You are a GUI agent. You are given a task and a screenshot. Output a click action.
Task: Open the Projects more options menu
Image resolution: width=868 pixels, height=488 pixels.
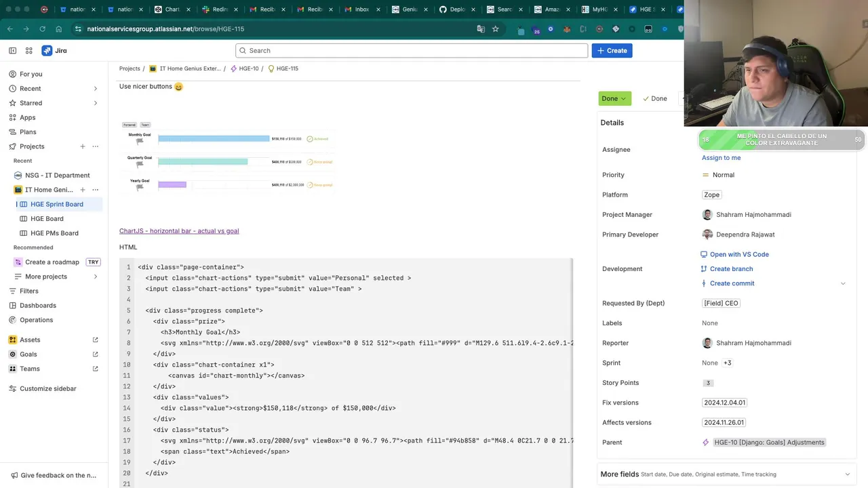pos(96,146)
